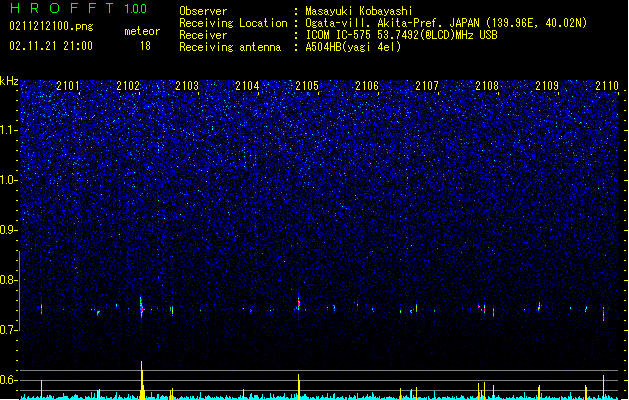Click the 1.0 kHz axis label
This screenshot has height=400, width=629.
coord(9,180)
